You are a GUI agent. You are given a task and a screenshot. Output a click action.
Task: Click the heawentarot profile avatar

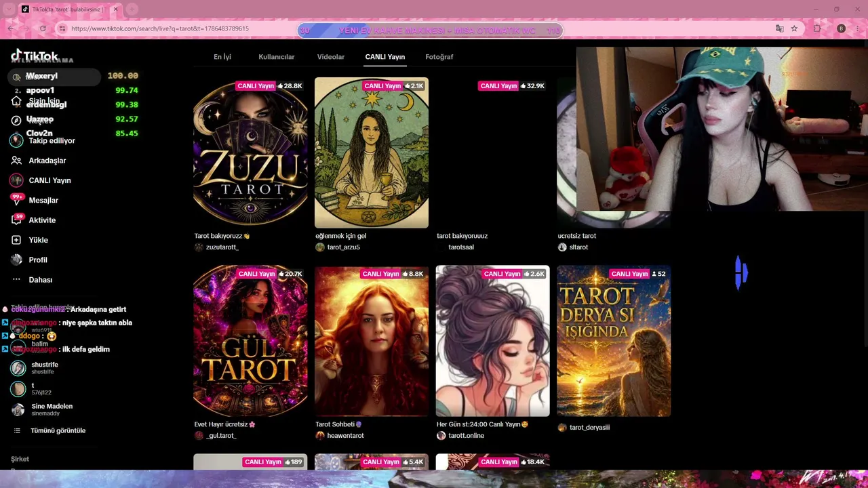[320, 436]
